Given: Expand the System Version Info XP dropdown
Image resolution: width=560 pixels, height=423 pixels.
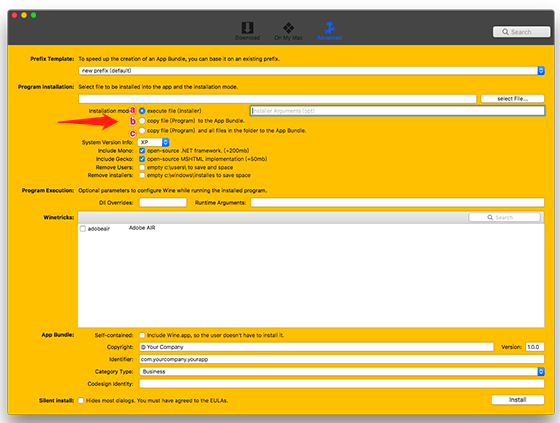Looking at the screenshot, I should [153, 142].
